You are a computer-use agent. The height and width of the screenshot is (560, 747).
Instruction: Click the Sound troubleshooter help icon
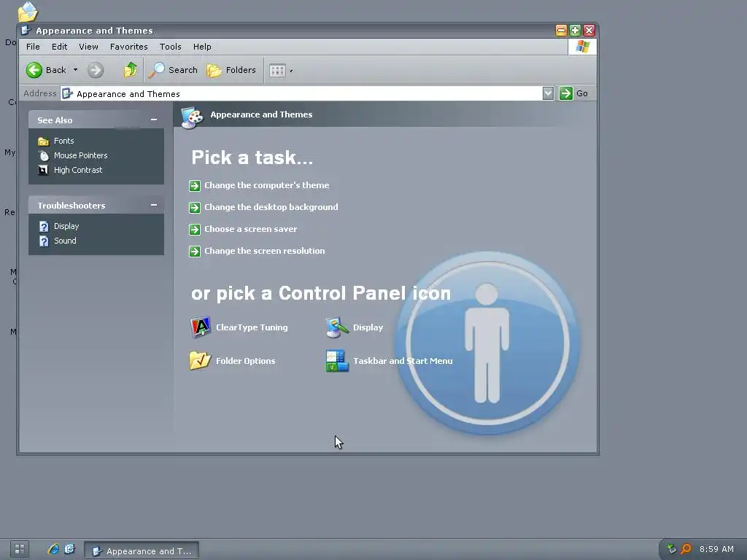[44, 241]
